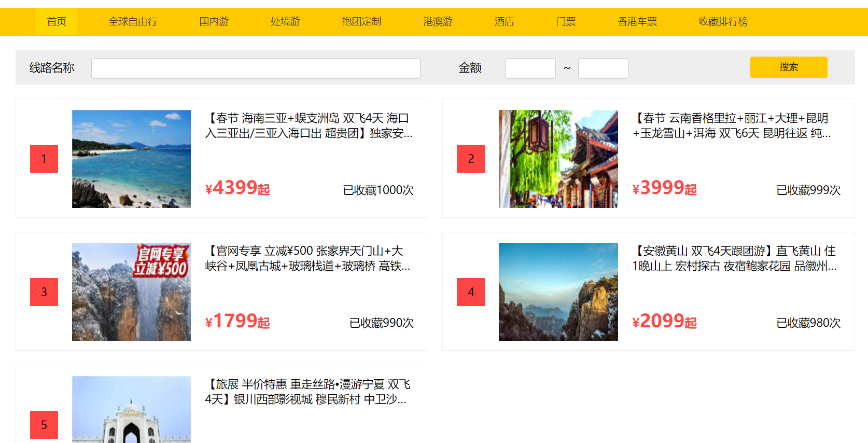The image size is (868, 443).
Task: Click the red rank 4 badge
Action: pyautogui.click(x=471, y=292)
